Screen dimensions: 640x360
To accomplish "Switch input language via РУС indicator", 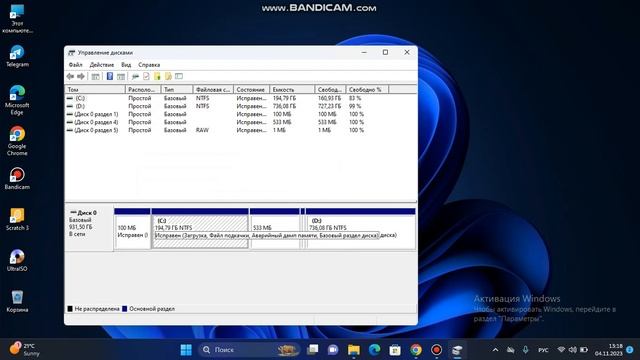I will tap(543, 350).
